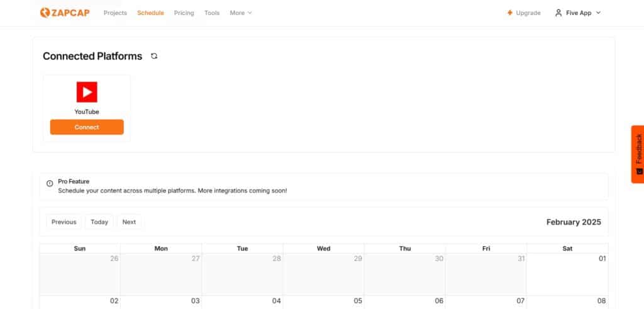Image resolution: width=644 pixels, height=309 pixels.
Task: Click the user profile icon
Action: click(x=558, y=13)
